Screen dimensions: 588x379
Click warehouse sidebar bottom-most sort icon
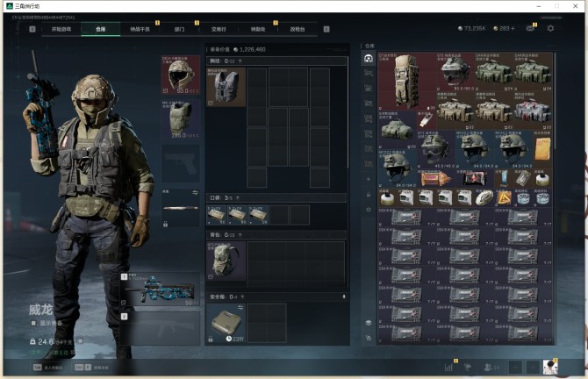[x=369, y=338]
